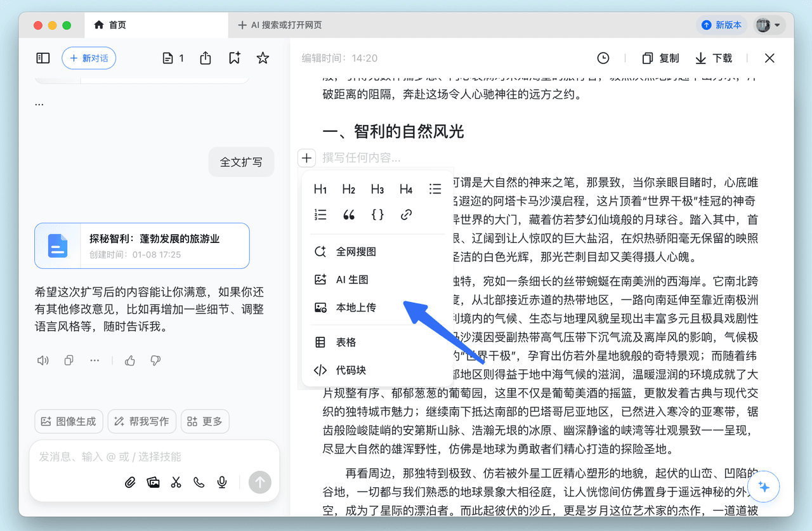The width and height of the screenshot is (812, 531).
Task: Insert a bulleted list
Action: point(435,189)
